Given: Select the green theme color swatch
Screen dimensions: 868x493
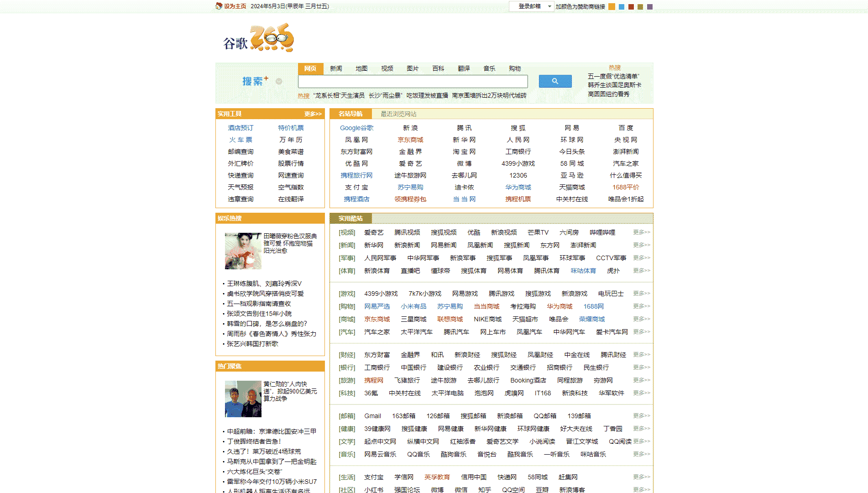Looking at the screenshot, I should tap(640, 6).
